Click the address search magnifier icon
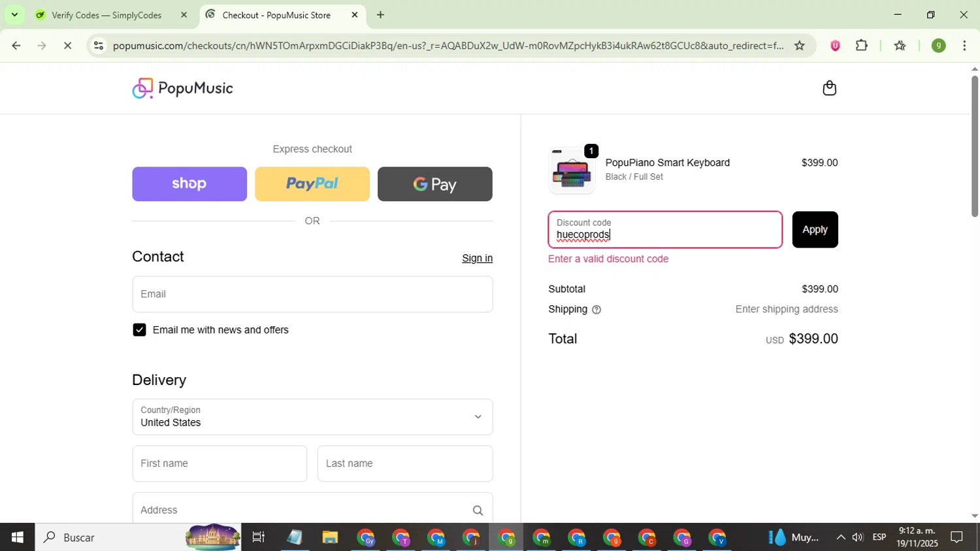Viewport: 980px width, 551px height. 478,510
